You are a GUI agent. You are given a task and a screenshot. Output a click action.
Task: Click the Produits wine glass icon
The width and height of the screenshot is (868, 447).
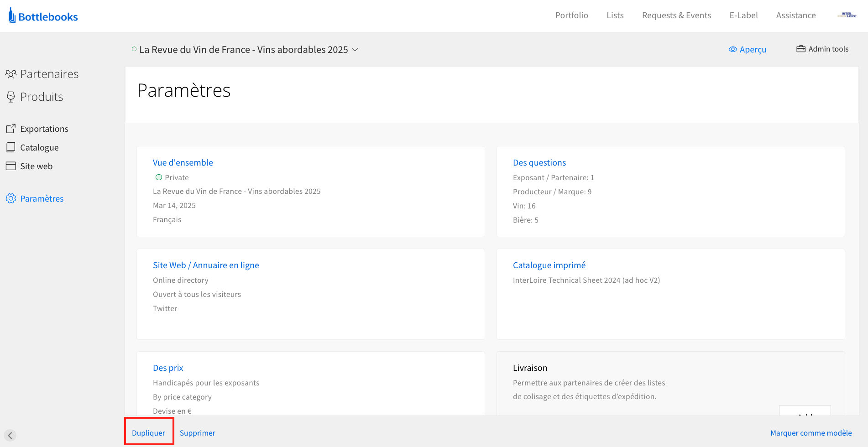pyautogui.click(x=11, y=97)
